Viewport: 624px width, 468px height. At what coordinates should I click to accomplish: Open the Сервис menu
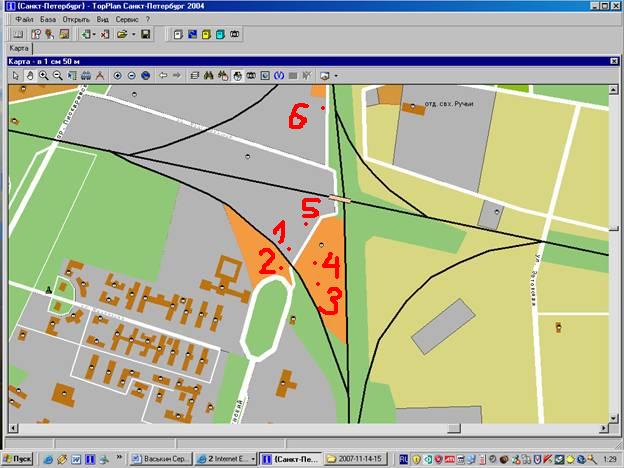click(x=127, y=19)
